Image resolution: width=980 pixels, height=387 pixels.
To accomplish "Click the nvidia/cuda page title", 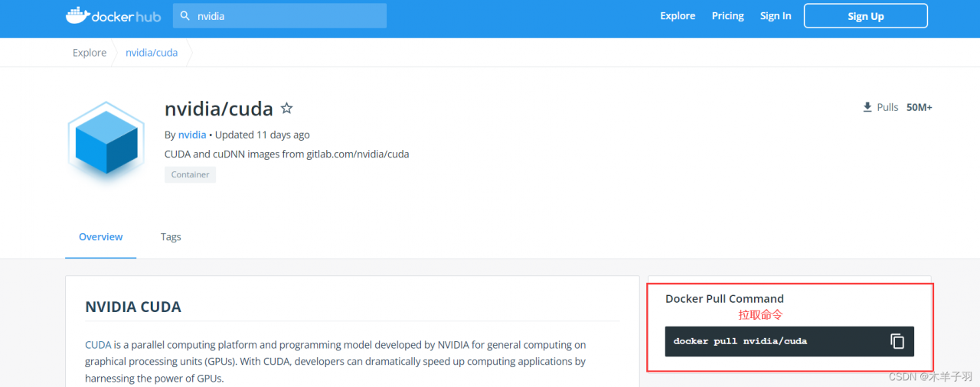I will tap(219, 109).
